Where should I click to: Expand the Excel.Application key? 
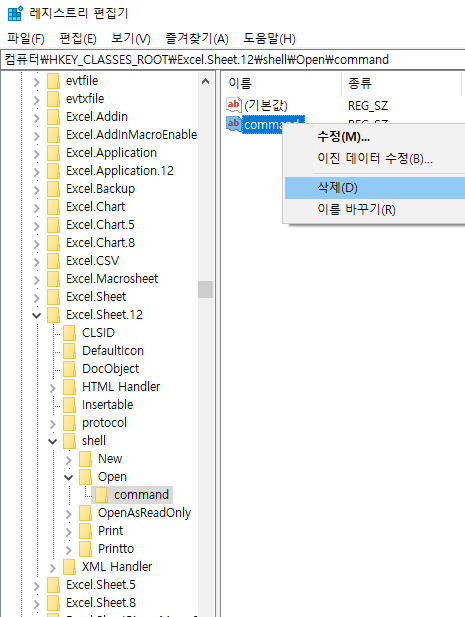coord(37,154)
